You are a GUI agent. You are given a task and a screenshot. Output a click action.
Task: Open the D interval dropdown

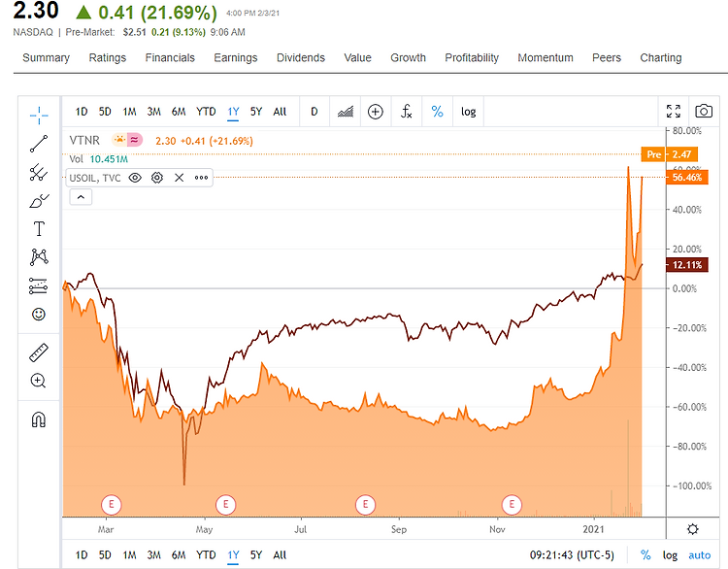tap(314, 112)
